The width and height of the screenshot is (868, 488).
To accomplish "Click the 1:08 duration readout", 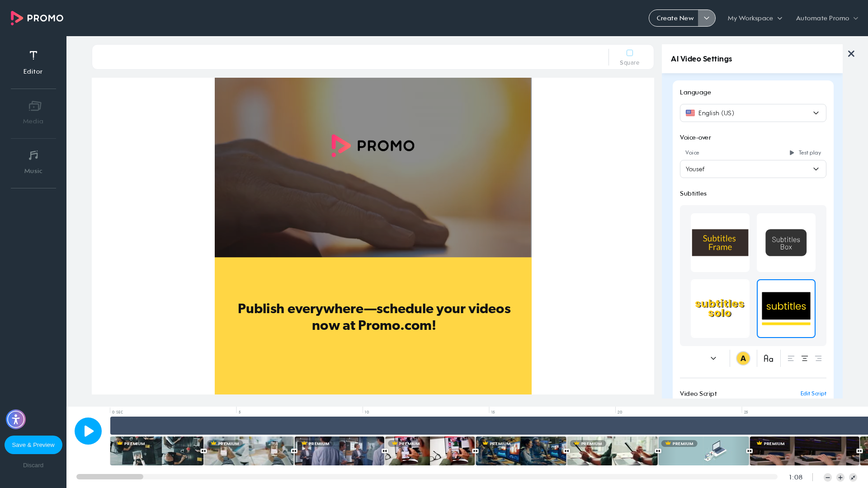I will pos(796,477).
